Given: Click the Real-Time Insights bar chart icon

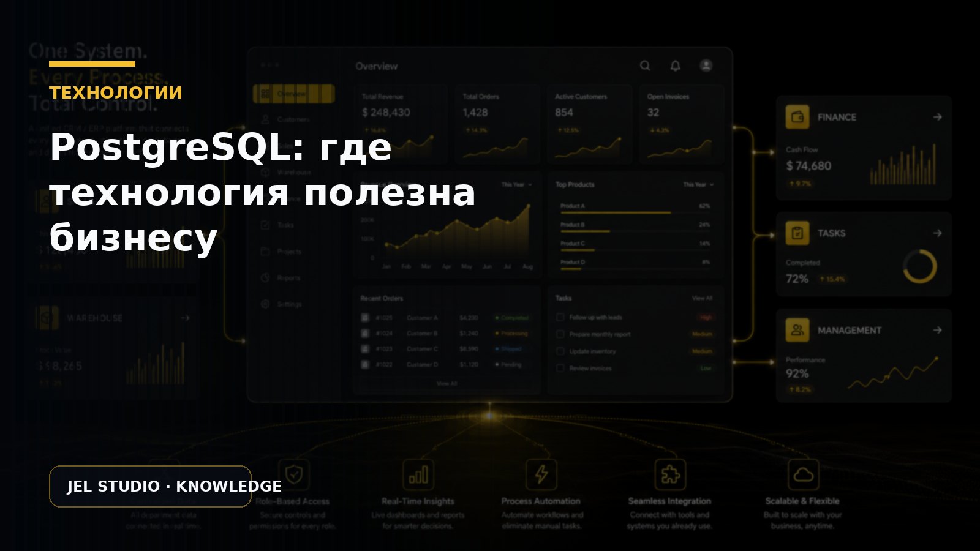Looking at the screenshot, I should pyautogui.click(x=418, y=474).
